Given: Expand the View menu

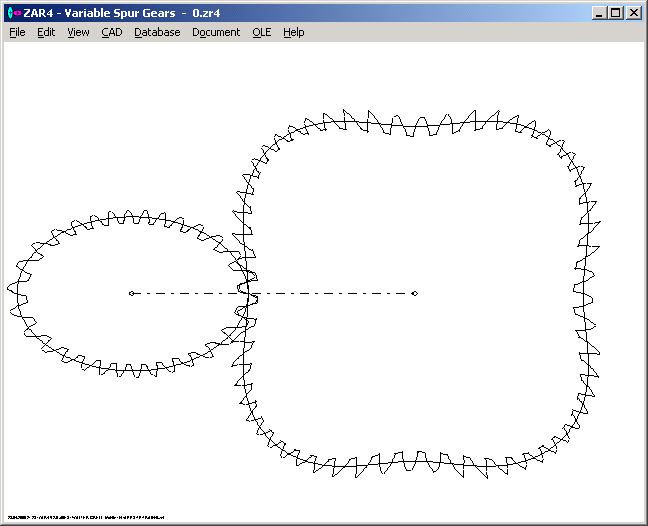Looking at the screenshot, I should [78, 32].
